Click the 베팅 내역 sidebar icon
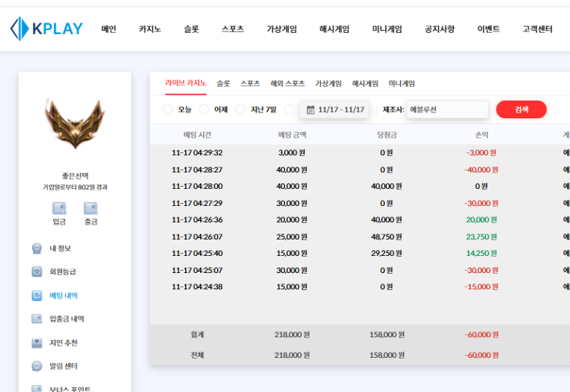This screenshot has height=392, width=570. (x=37, y=295)
